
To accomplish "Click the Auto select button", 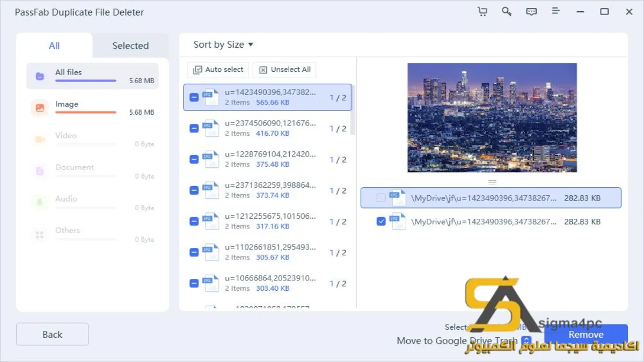I will tap(218, 70).
